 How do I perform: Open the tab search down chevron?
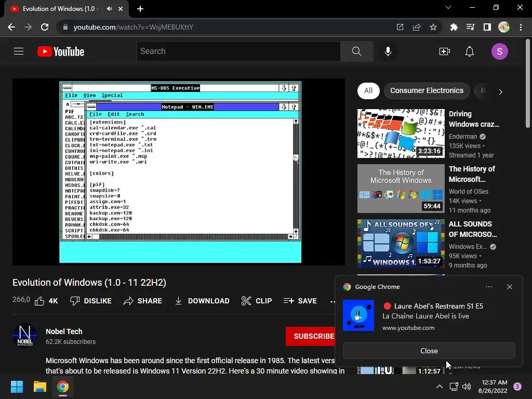(448, 7)
